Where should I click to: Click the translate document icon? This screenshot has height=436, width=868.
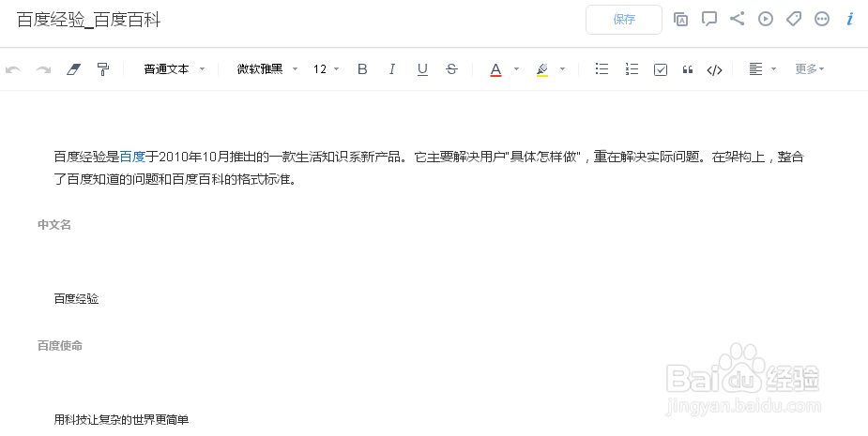tap(681, 20)
